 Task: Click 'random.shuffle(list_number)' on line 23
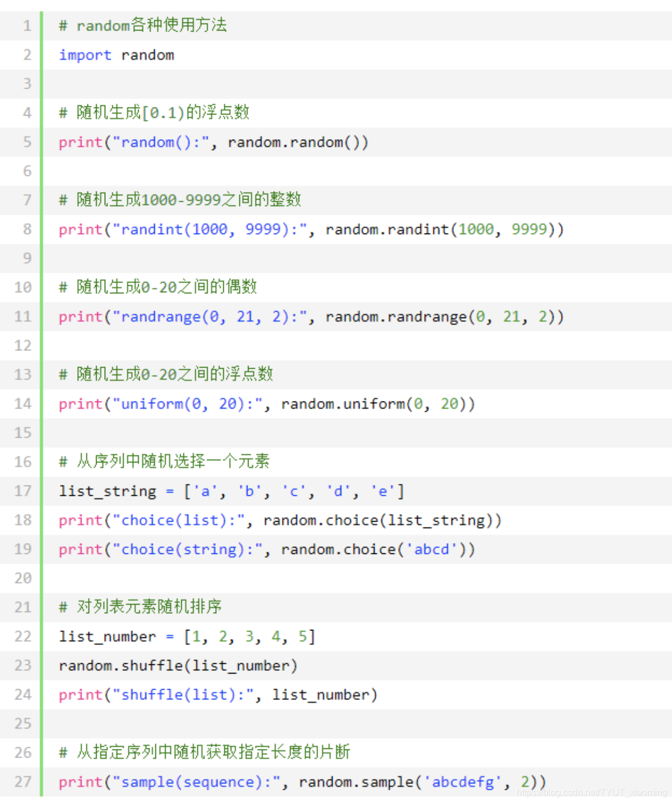(x=178, y=666)
